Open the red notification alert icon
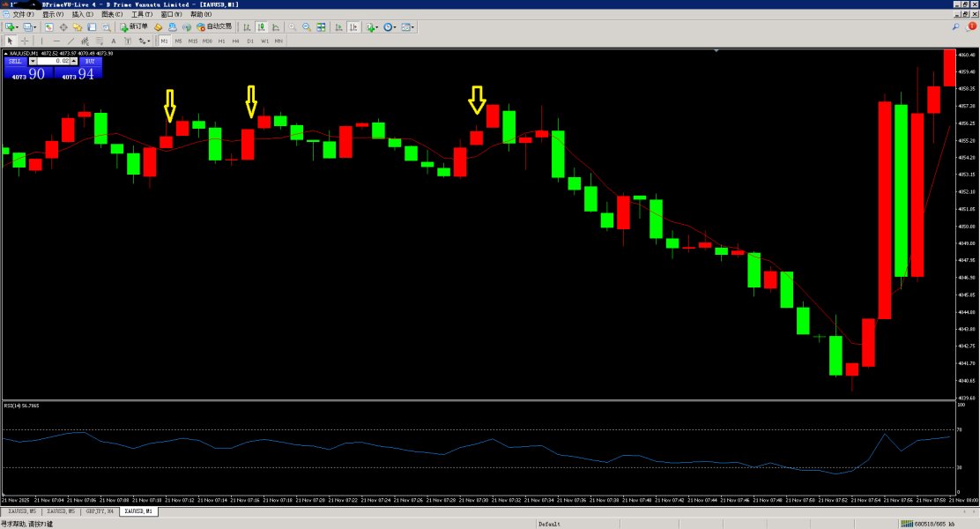980x529 pixels. [971, 26]
